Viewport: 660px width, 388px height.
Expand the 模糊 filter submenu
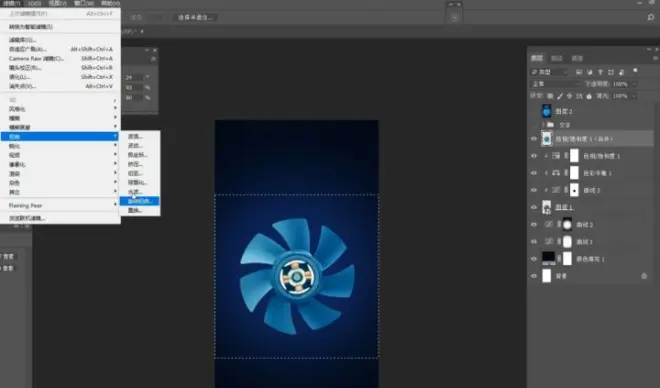click(61, 118)
